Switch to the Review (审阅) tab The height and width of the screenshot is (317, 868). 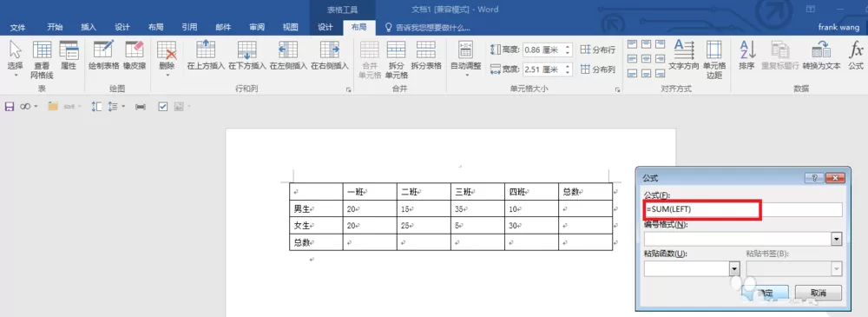257,27
